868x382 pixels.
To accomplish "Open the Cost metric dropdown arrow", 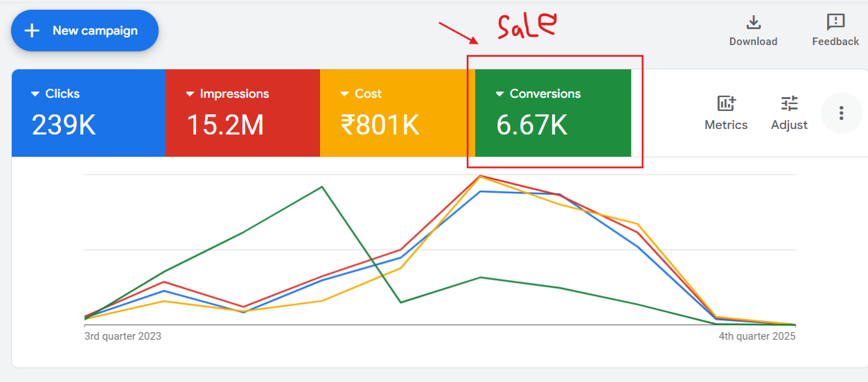I will pos(344,94).
